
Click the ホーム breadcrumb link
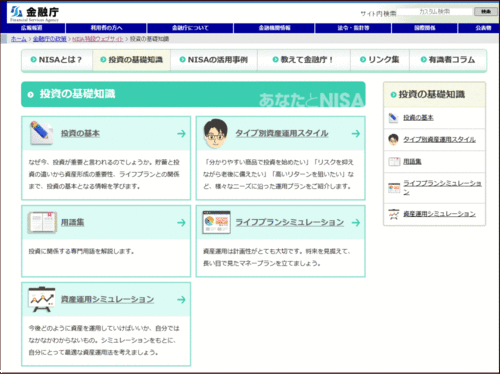(x=19, y=39)
